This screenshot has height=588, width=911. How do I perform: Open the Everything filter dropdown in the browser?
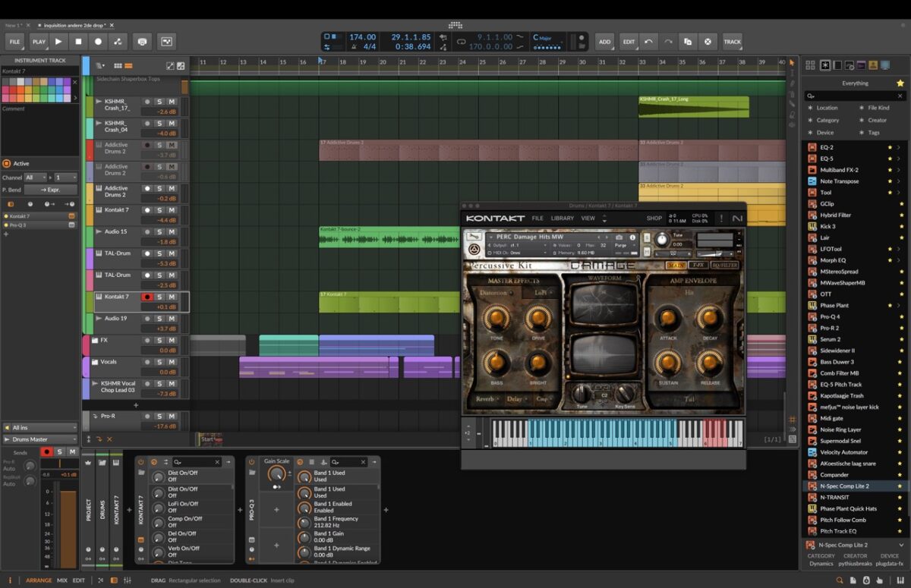[855, 83]
